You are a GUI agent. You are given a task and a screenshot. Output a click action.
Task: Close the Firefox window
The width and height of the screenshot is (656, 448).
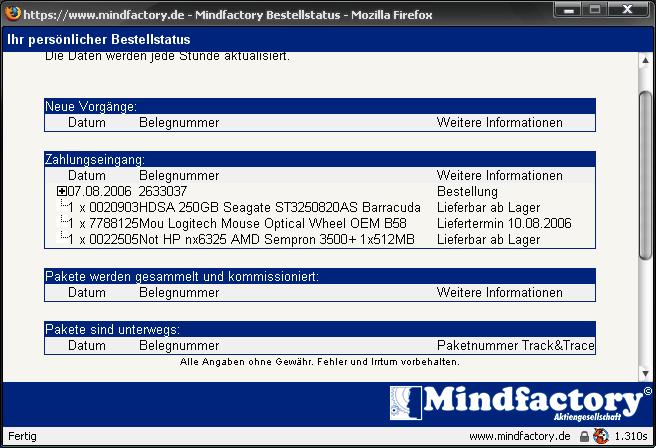click(x=628, y=10)
